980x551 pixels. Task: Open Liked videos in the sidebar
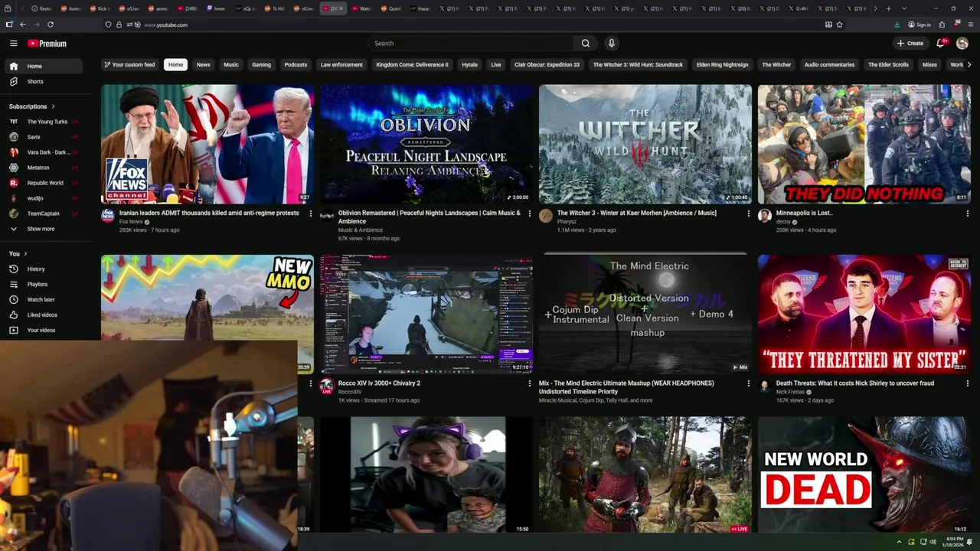(x=42, y=315)
